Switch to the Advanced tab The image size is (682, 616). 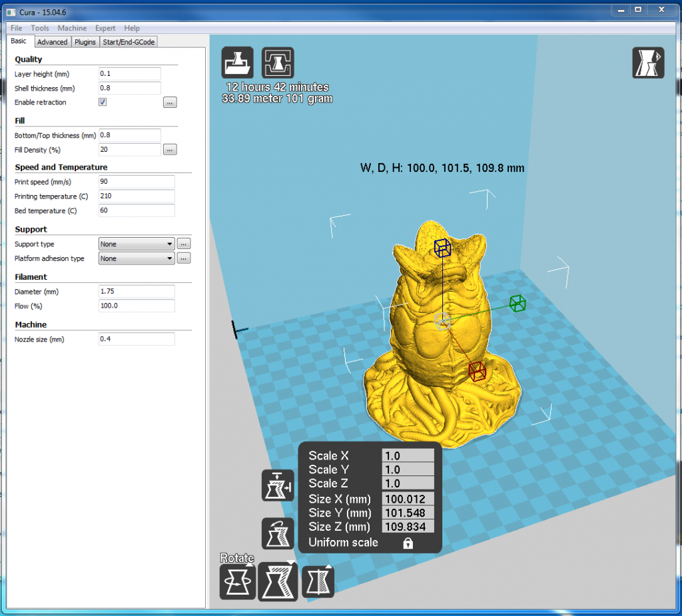(52, 42)
